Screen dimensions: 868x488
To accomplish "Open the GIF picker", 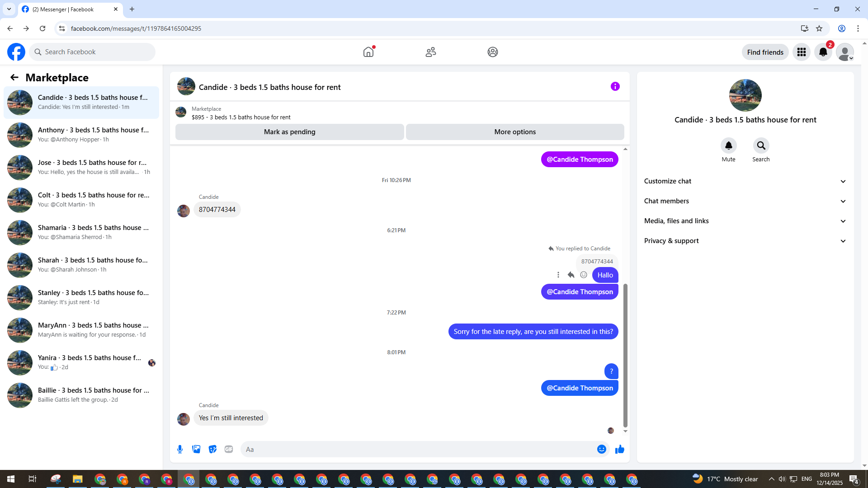I will pos(229,449).
